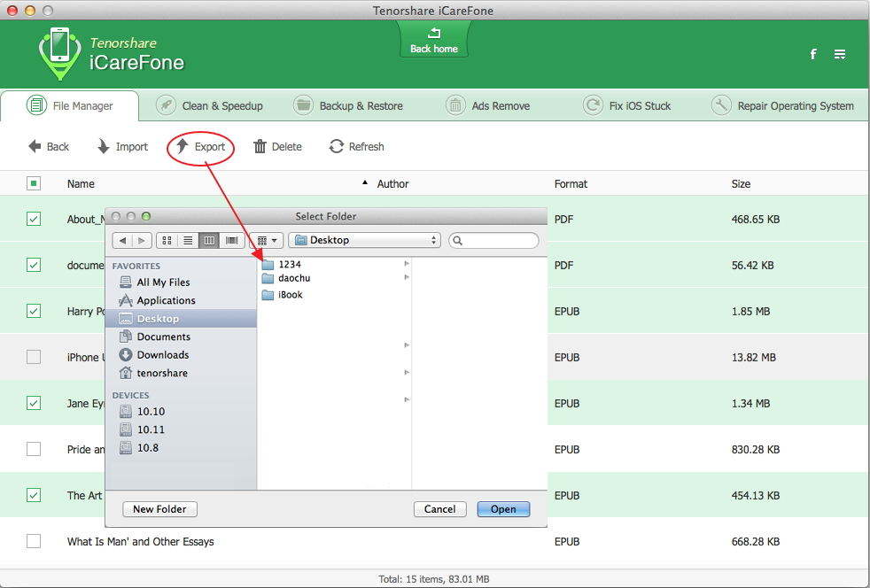Screen dimensions: 870x588
Task: Sort by the Format column header
Action: click(x=571, y=183)
